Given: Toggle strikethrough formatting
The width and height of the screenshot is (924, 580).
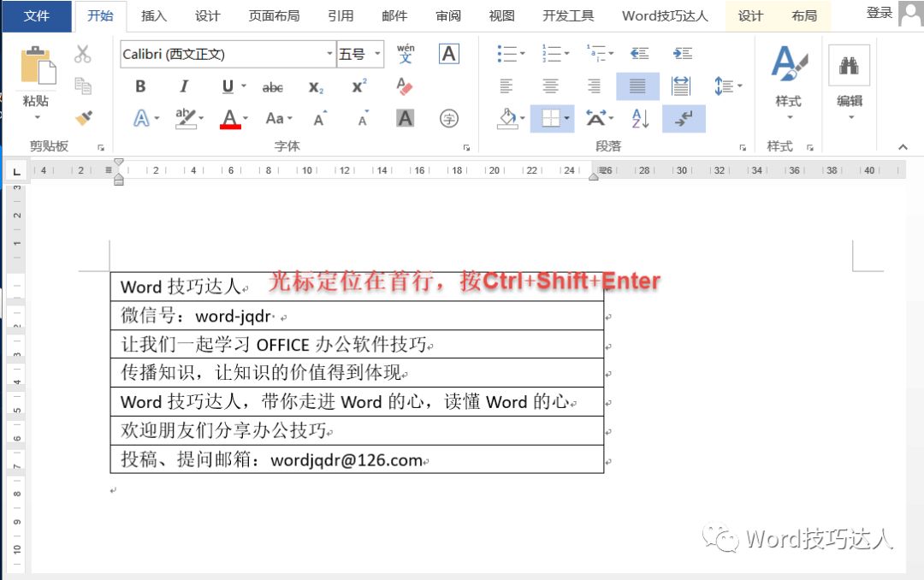Looking at the screenshot, I should (x=272, y=87).
